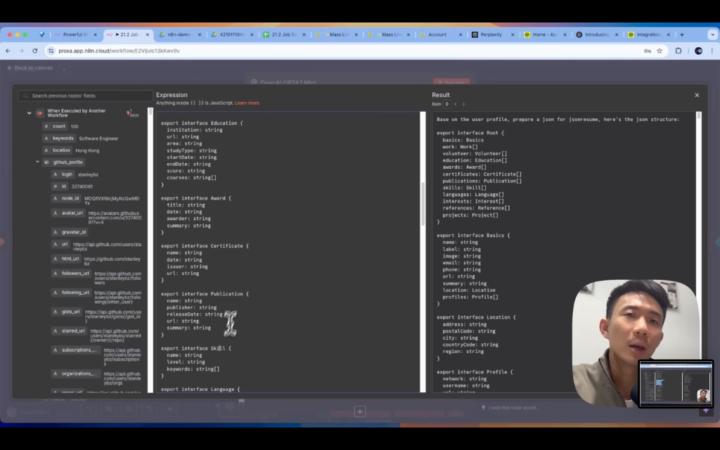Click the screen preview thumbnail on the webcam overlay

pyautogui.click(x=676, y=383)
